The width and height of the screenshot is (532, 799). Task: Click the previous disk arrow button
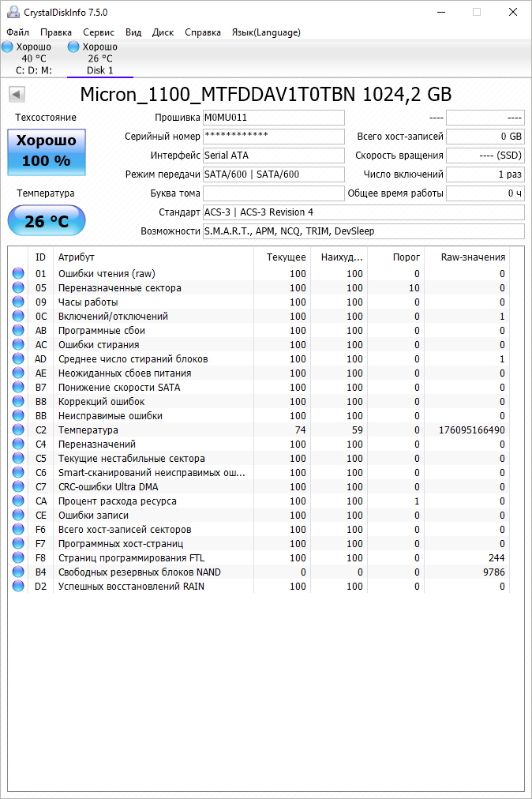pyautogui.click(x=17, y=94)
